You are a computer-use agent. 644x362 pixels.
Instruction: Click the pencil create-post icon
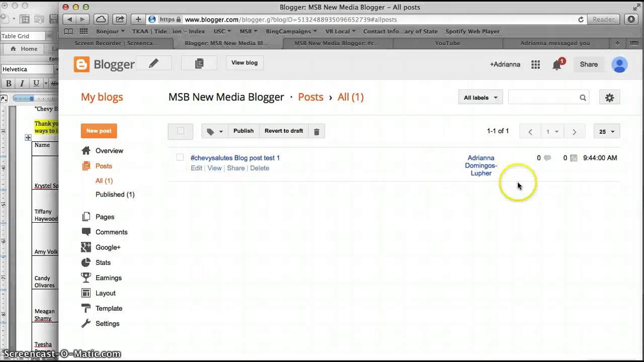click(153, 63)
